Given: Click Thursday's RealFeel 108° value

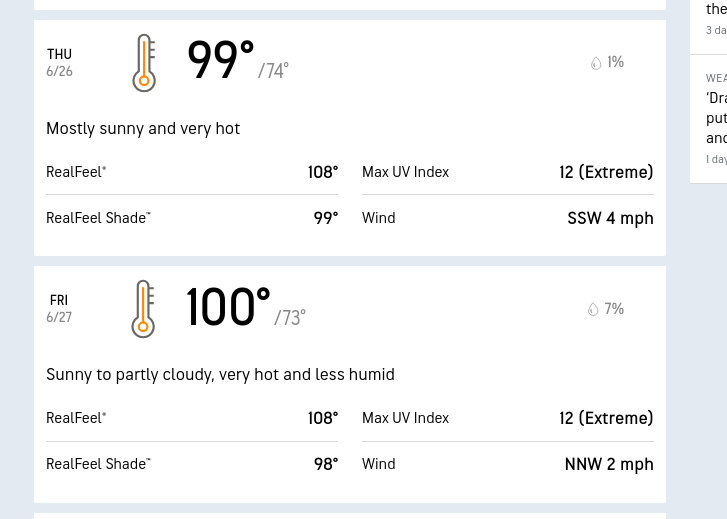Looking at the screenshot, I should pyautogui.click(x=323, y=172).
